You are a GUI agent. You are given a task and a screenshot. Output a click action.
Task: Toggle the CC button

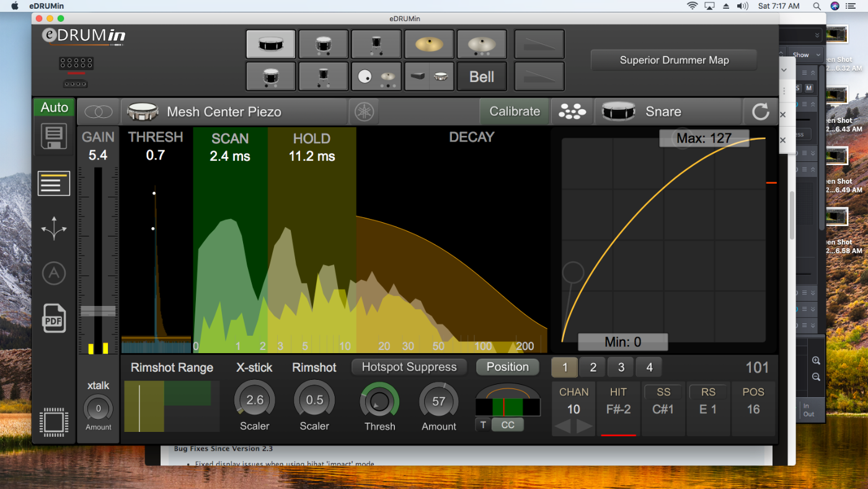508,425
